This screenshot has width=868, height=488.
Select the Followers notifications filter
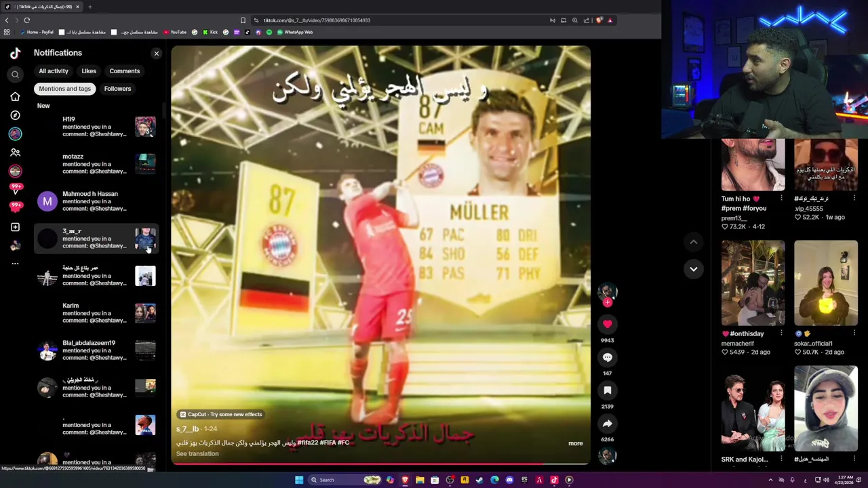tap(117, 89)
